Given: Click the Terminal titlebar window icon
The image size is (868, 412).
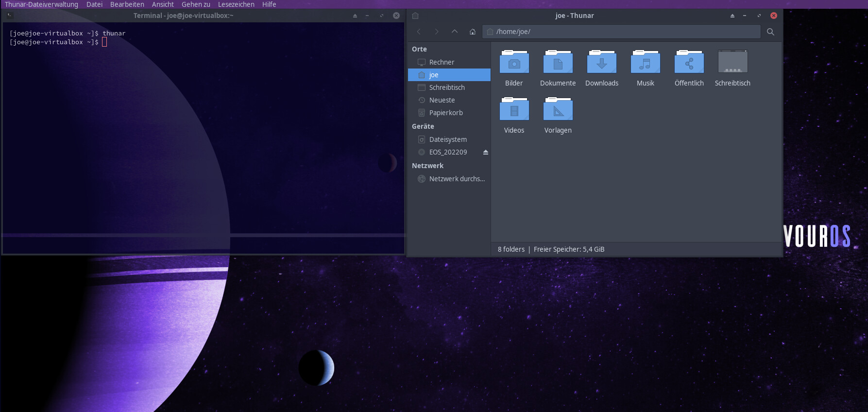Looking at the screenshot, I should click(x=10, y=15).
